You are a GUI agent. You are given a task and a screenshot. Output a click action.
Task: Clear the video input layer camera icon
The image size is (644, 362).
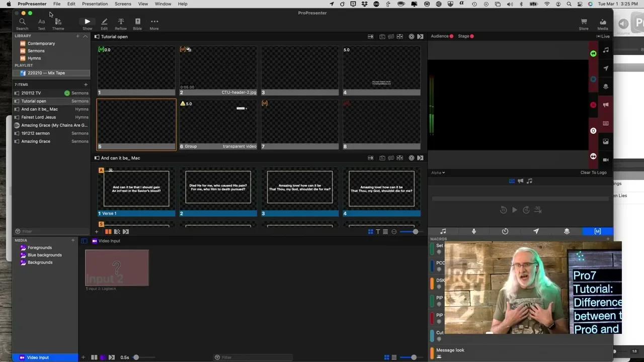click(606, 160)
